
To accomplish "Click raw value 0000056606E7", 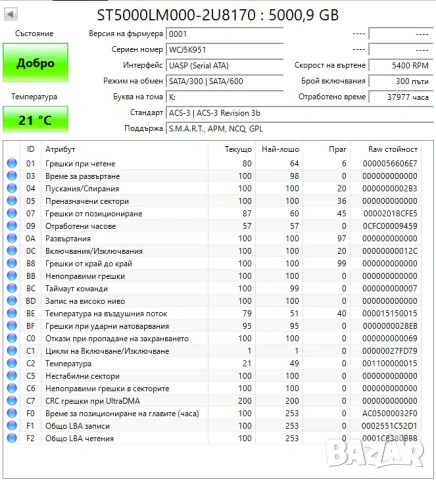I will click(x=390, y=163).
